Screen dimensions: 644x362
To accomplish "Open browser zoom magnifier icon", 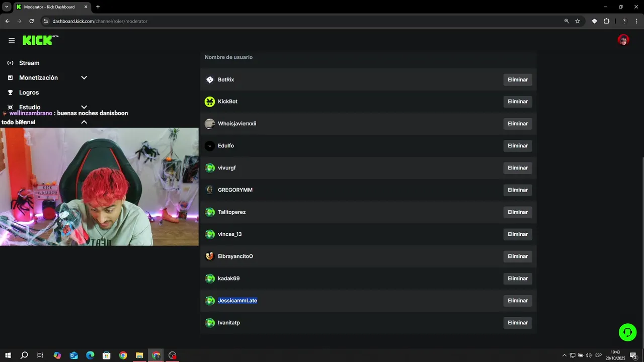I will [567, 21].
